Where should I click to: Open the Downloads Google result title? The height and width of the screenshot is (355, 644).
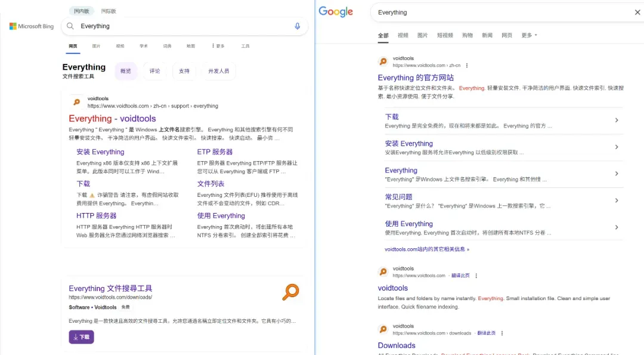point(397,345)
